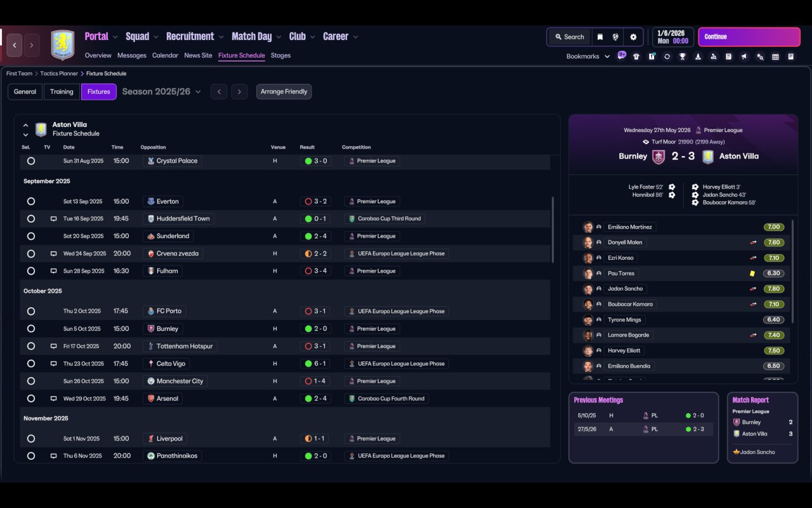Click the star icon beside Jadon Sancho in Match Report
This screenshot has width=812, height=508.
coord(737,452)
